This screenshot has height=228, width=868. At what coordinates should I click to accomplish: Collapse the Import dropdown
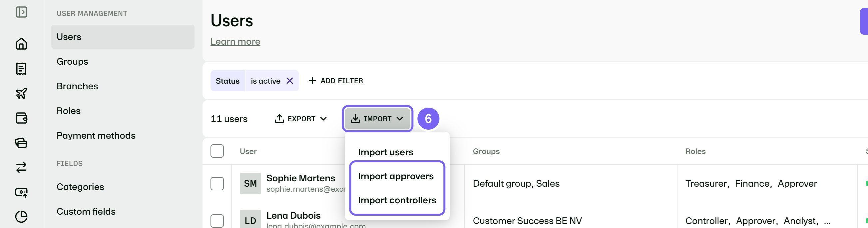click(377, 118)
